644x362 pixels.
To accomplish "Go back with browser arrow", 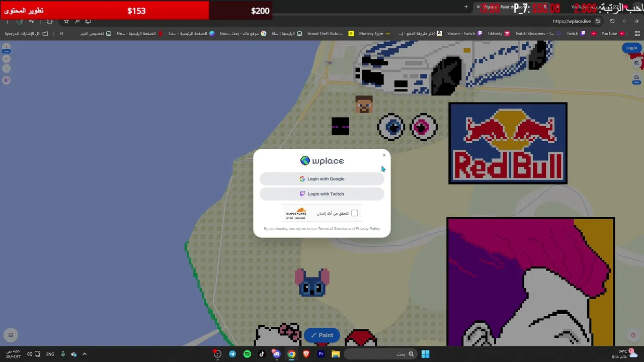I will tap(636, 21).
